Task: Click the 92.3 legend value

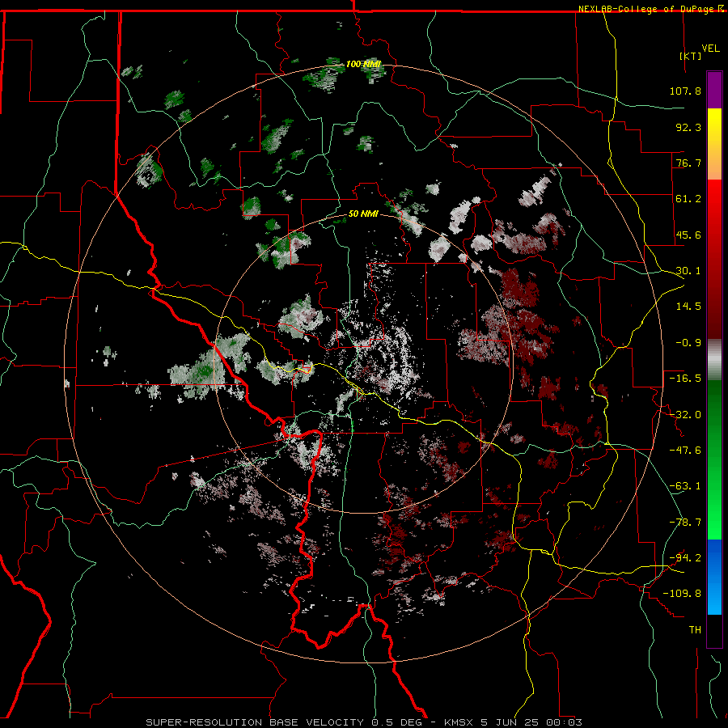Action: coord(688,127)
